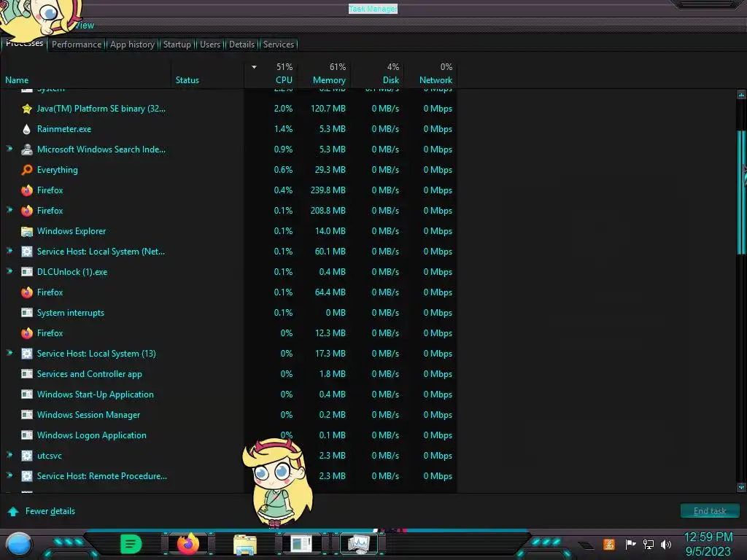Select the 'Windows Explorer' process name
Screen dimensions: 747x560
click(71, 231)
